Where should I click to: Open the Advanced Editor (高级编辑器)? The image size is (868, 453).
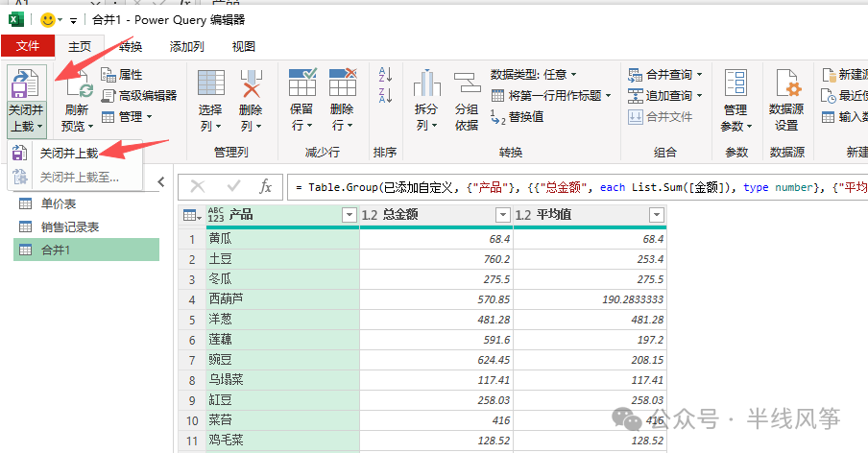tap(139, 96)
